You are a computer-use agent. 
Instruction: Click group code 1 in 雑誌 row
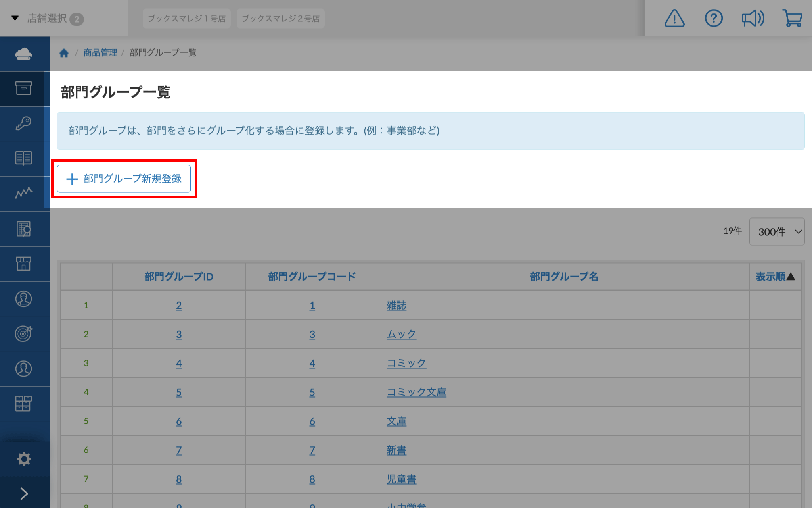312,306
